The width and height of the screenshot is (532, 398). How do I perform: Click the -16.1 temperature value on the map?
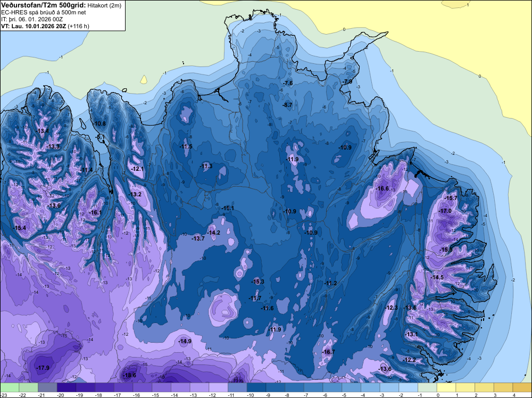tap(95, 212)
